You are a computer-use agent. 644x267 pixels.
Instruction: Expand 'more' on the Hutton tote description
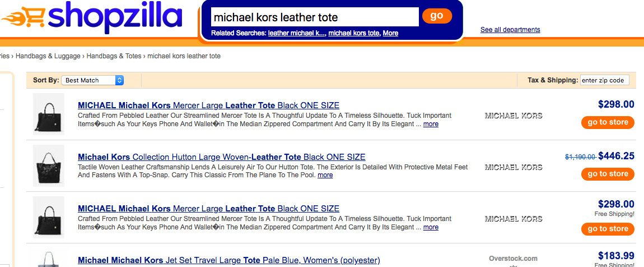point(325,175)
